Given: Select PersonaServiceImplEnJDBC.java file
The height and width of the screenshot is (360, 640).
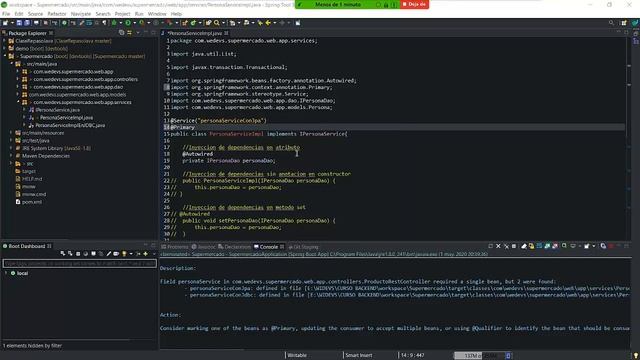Looking at the screenshot, I should (x=70, y=125).
